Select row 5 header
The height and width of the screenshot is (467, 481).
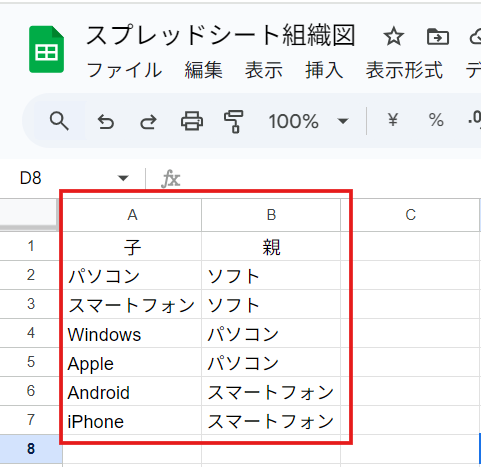(x=31, y=362)
